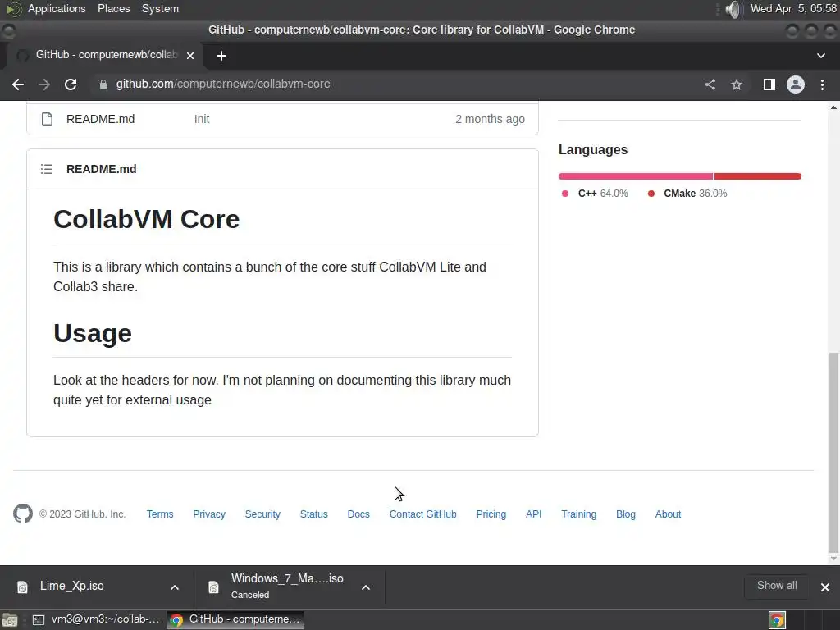Open the Places menu
The width and height of the screenshot is (840, 630).
[113, 8]
